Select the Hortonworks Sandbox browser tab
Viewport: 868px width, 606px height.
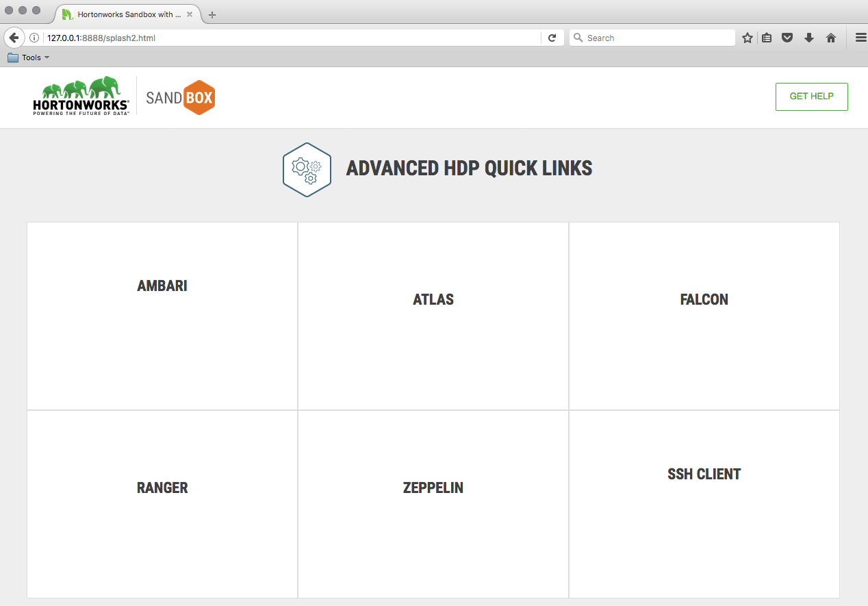coord(123,14)
